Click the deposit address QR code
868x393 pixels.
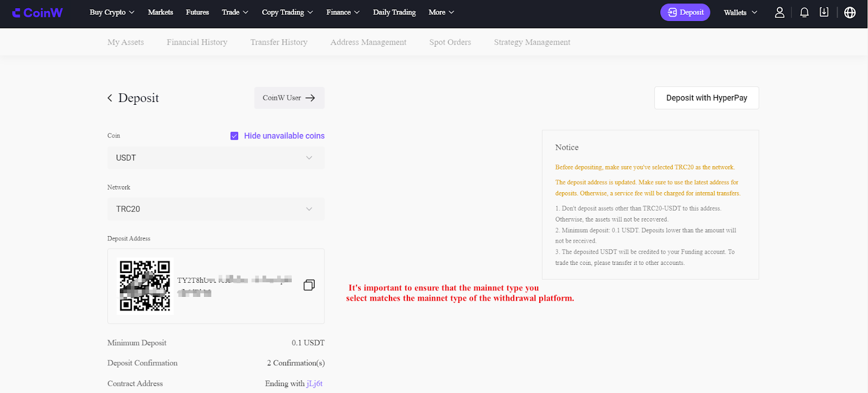click(145, 286)
